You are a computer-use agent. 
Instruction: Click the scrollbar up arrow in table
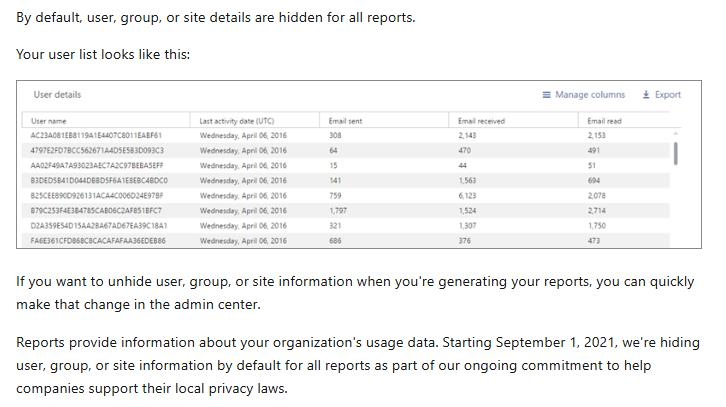coord(677,133)
